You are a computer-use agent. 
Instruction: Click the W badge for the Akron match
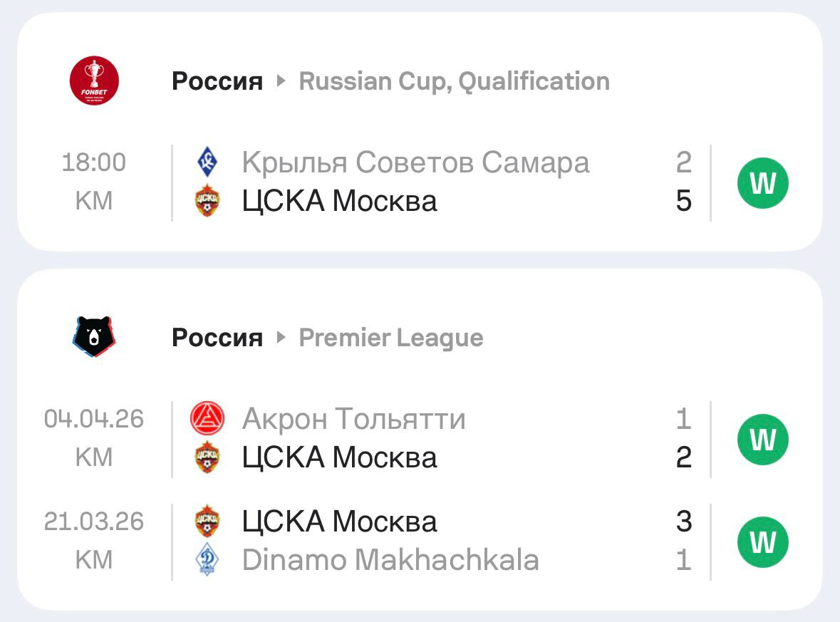coord(762,439)
